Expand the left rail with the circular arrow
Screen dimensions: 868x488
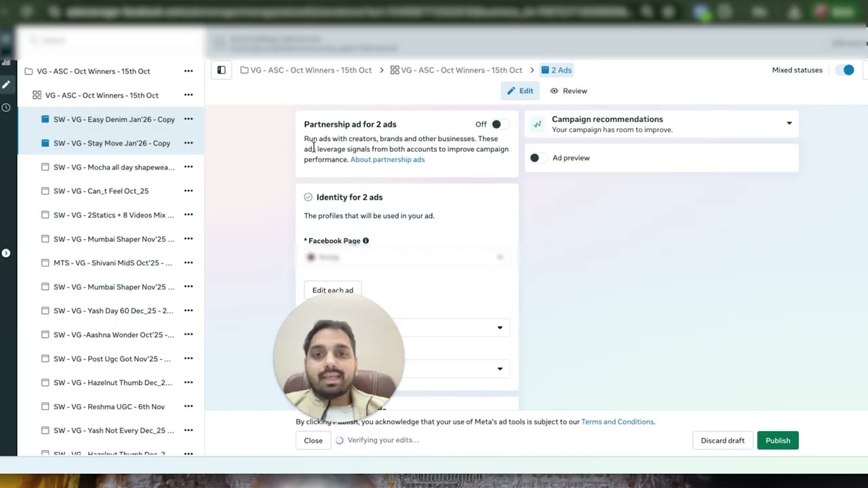click(6, 253)
